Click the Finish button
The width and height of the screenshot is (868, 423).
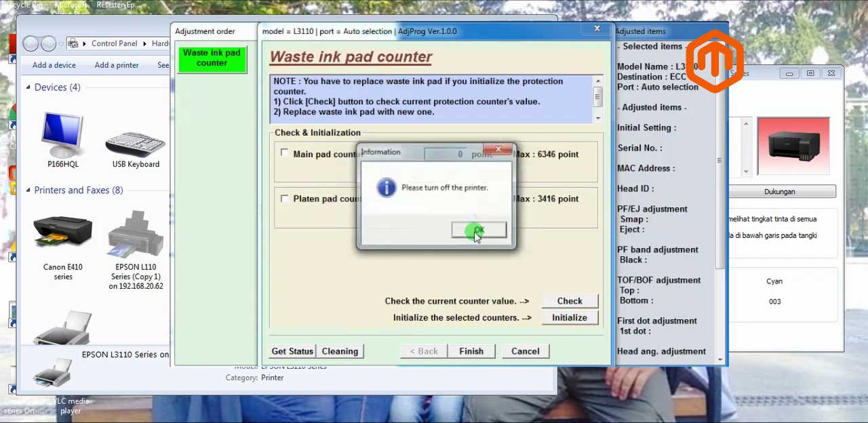tap(471, 351)
